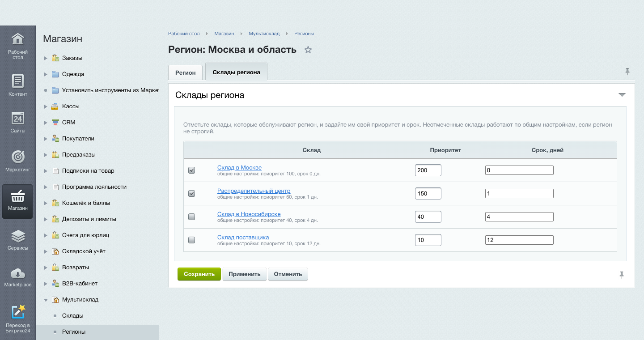Screen dimensions: 644x340
Task: Check the Склад в Новосибирске checkbox
Action: click(192, 217)
